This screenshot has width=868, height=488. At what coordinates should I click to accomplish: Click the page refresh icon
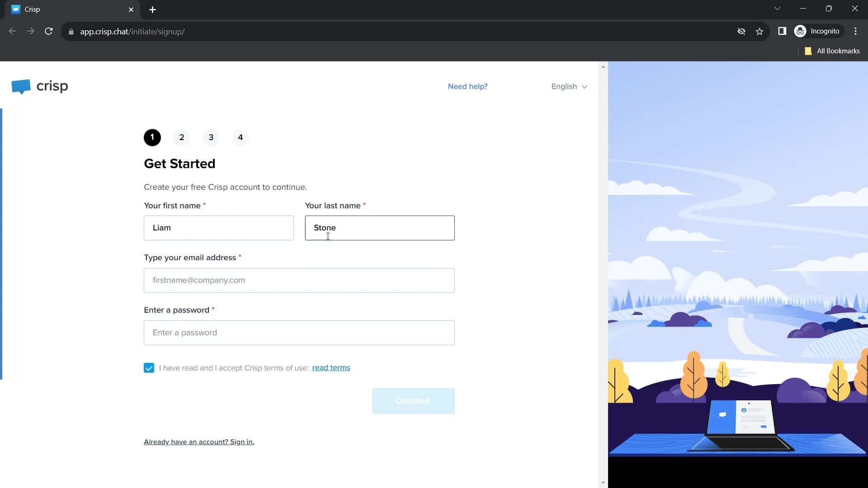point(49,32)
